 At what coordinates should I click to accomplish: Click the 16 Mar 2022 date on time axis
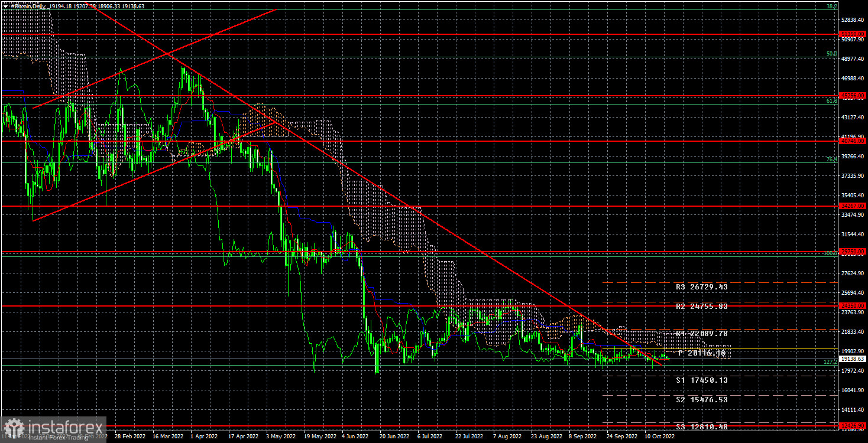click(x=169, y=437)
